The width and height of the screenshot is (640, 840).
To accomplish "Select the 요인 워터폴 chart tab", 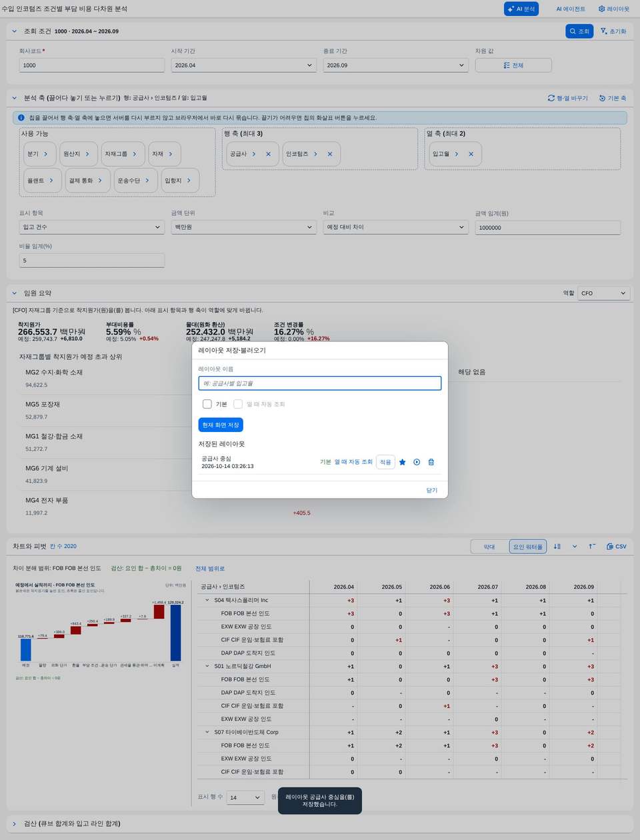I will click(x=528, y=547).
